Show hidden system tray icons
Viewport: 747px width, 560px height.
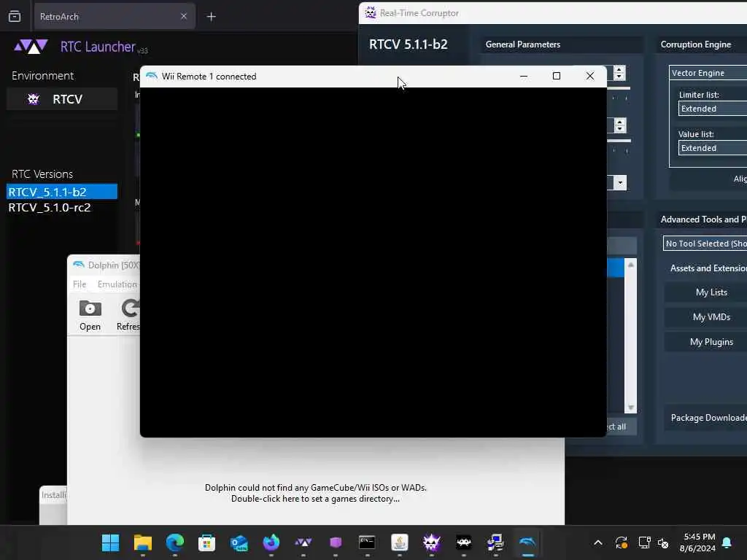click(598, 542)
